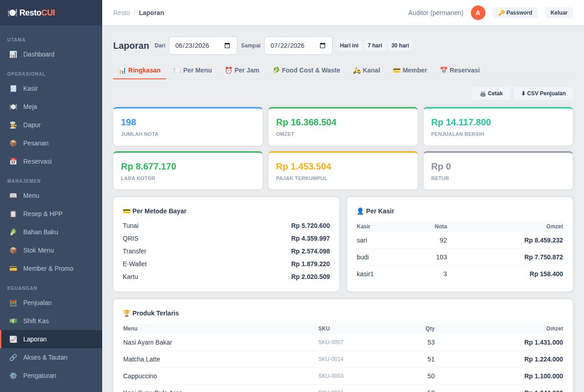Image resolution: width=584 pixels, height=392 pixels.
Task: Click the Keluar logout button
Action: pyautogui.click(x=559, y=13)
